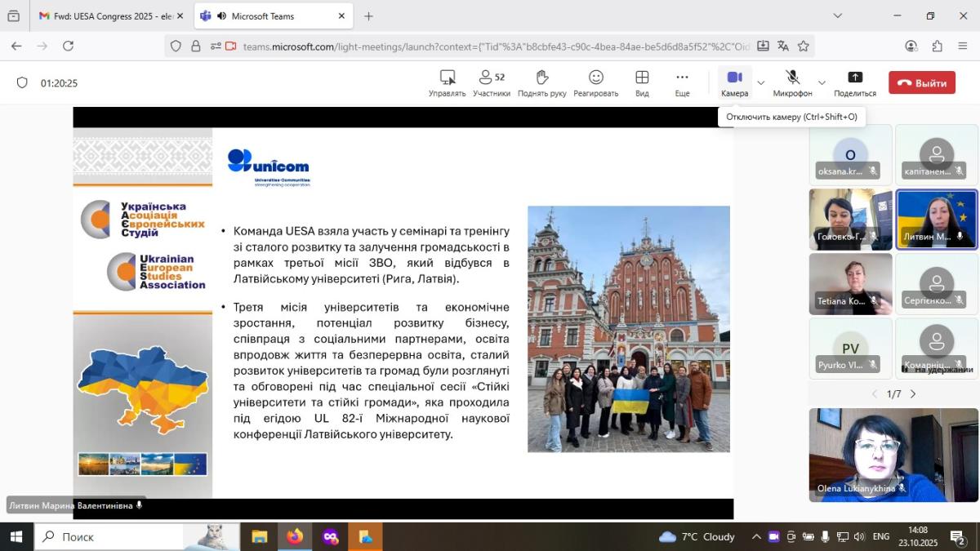
Task: Expand camera options dropdown arrow
Action: click(x=761, y=82)
